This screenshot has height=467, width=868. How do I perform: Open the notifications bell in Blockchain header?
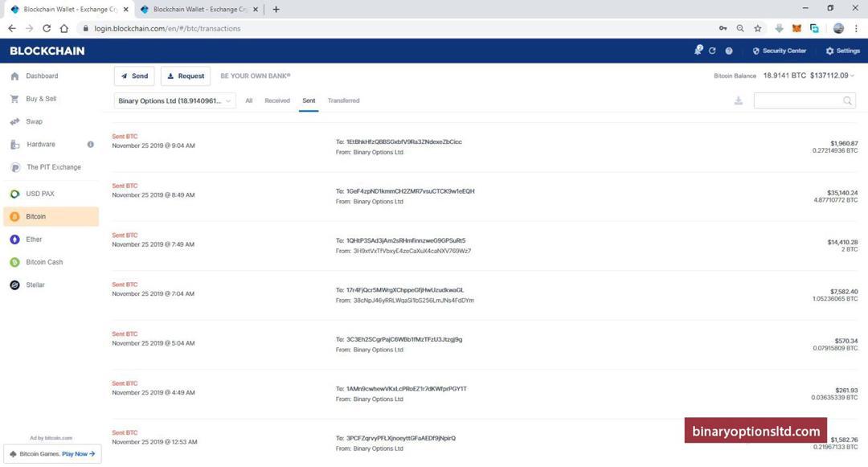click(x=698, y=51)
